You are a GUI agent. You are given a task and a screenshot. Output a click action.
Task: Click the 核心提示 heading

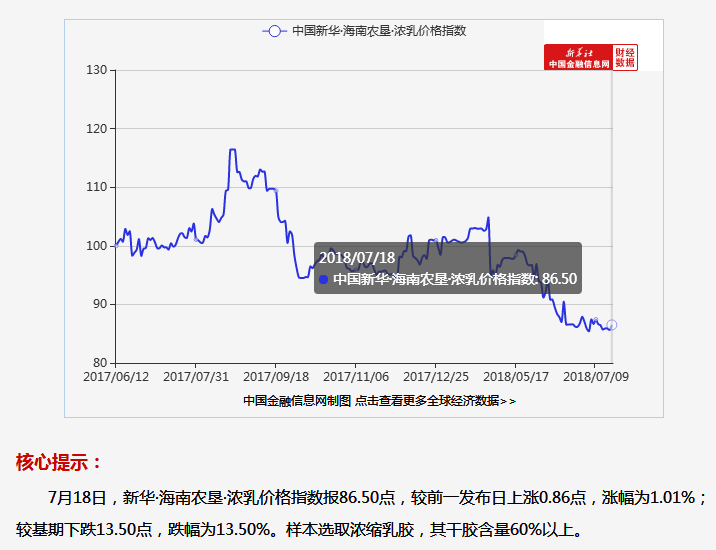tap(58, 462)
